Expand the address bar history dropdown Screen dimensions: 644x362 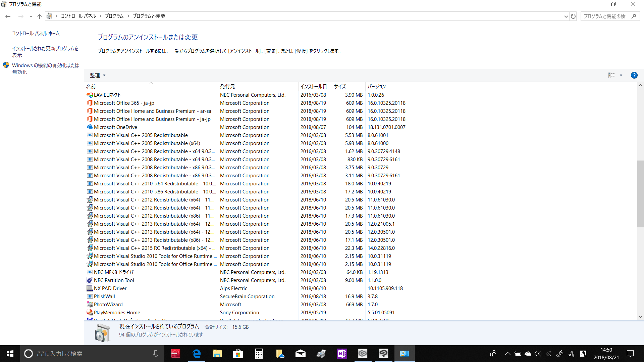pyautogui.click(x=566, y=16)
